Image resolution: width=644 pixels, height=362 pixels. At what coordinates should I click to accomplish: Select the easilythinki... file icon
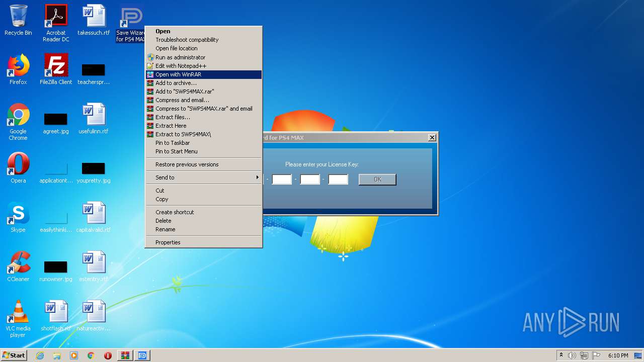click(56, 221)
